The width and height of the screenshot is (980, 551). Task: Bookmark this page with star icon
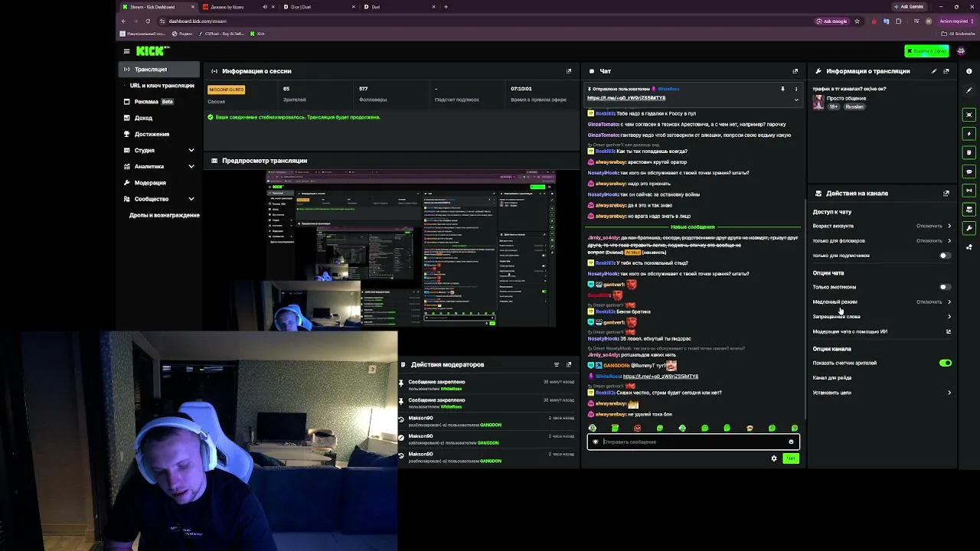(x=857, y=21)
